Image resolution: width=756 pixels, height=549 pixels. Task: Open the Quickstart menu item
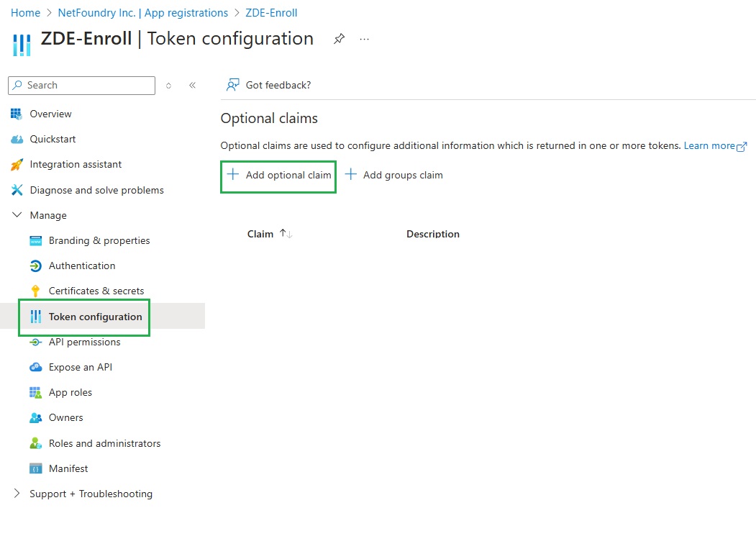pos(53,140)
